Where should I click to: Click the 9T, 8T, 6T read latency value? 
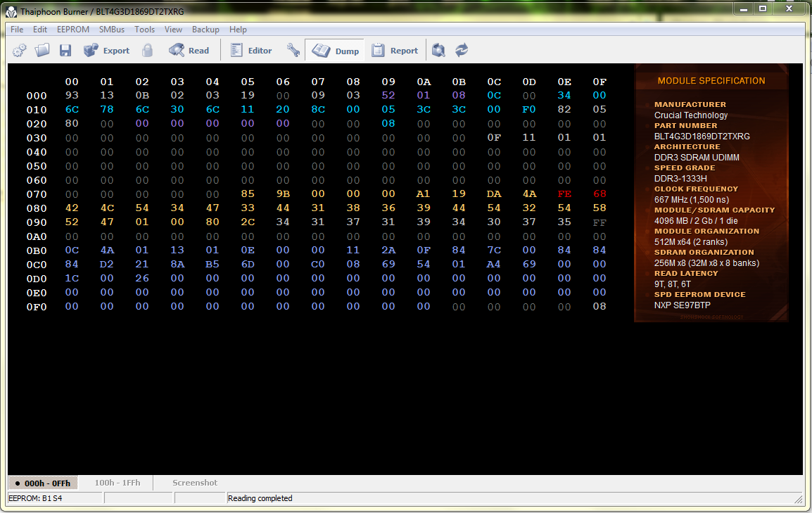tap(672, 284)
